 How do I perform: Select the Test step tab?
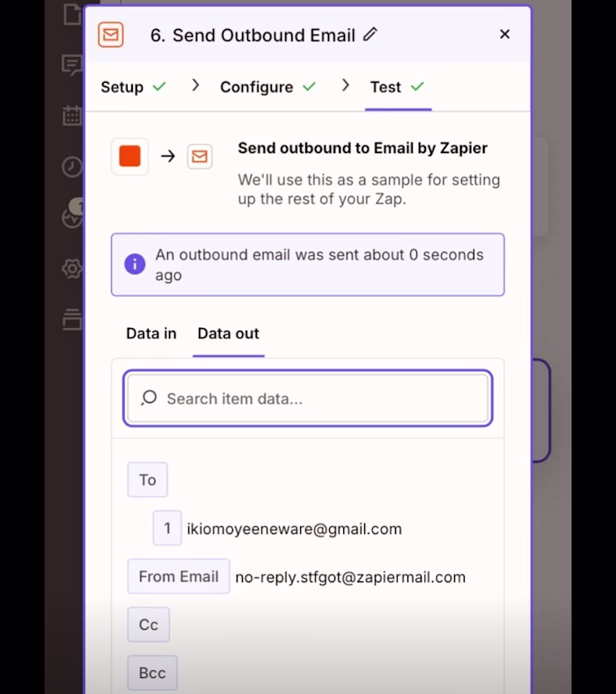397,87
